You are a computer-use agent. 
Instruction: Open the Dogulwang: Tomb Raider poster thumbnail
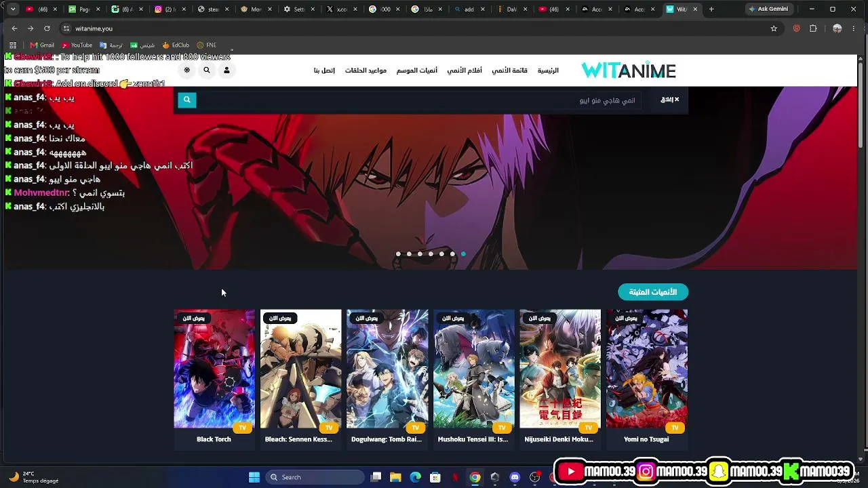point(387,369)
